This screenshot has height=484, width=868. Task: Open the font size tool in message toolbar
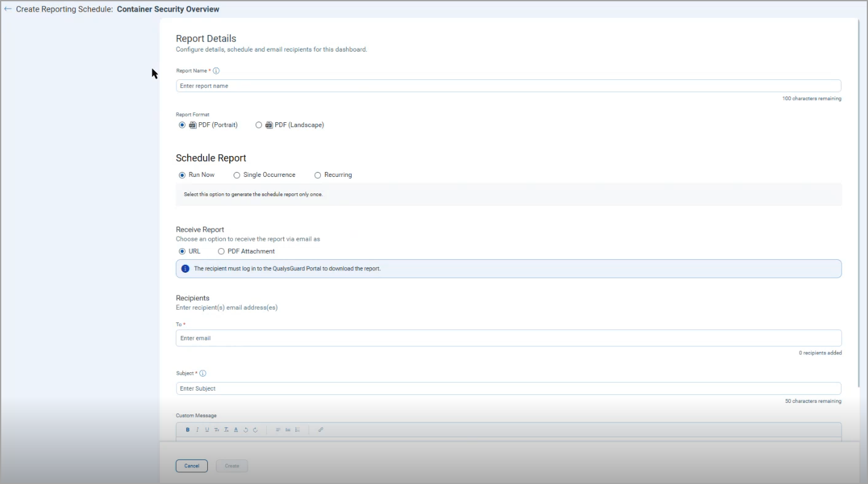[216, 430]
